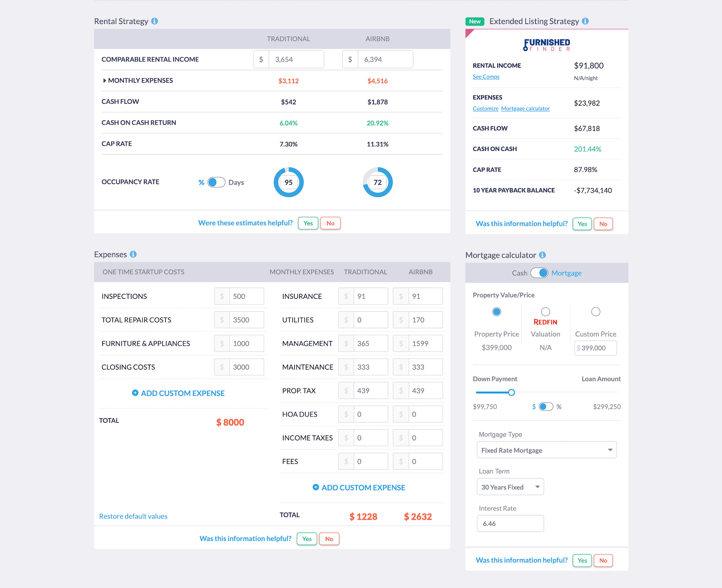Open the Loan Term dropdown
The height and width of the screenshot is (588, 722).
(510, 487)
